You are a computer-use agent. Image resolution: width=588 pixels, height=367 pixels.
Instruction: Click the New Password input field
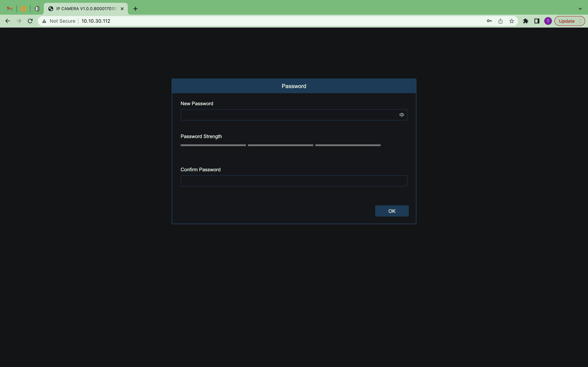[x=289, y=115]
